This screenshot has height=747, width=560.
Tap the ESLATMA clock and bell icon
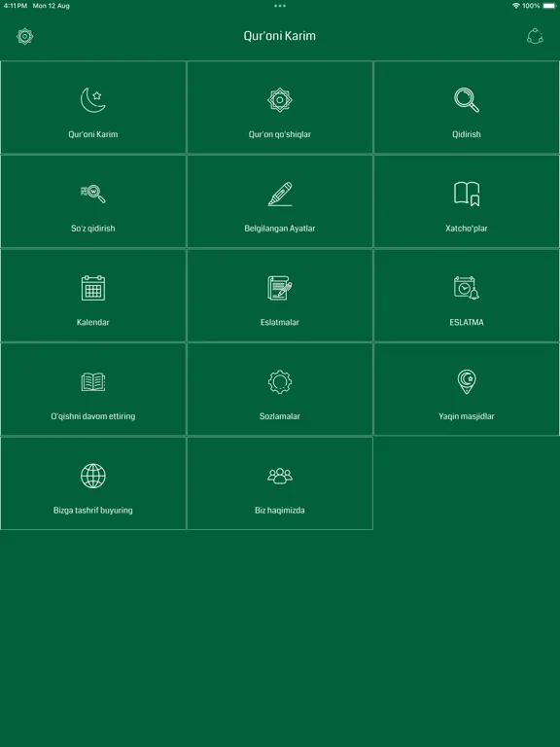click(467, 288)
